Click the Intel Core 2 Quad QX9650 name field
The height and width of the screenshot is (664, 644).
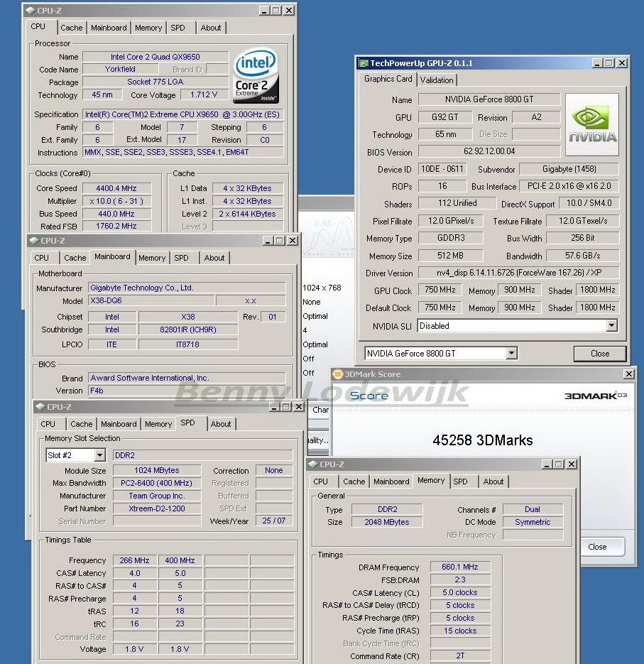(155, 57)
